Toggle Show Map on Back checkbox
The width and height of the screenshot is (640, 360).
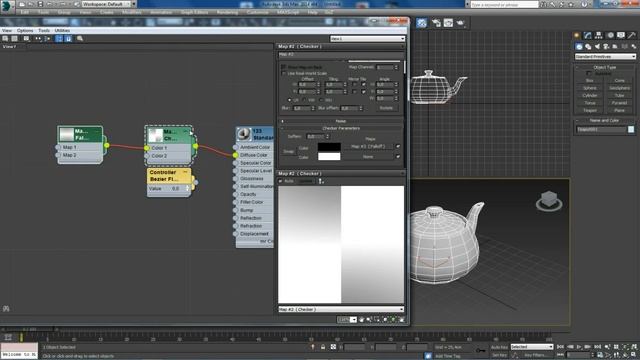pos(284,67)
